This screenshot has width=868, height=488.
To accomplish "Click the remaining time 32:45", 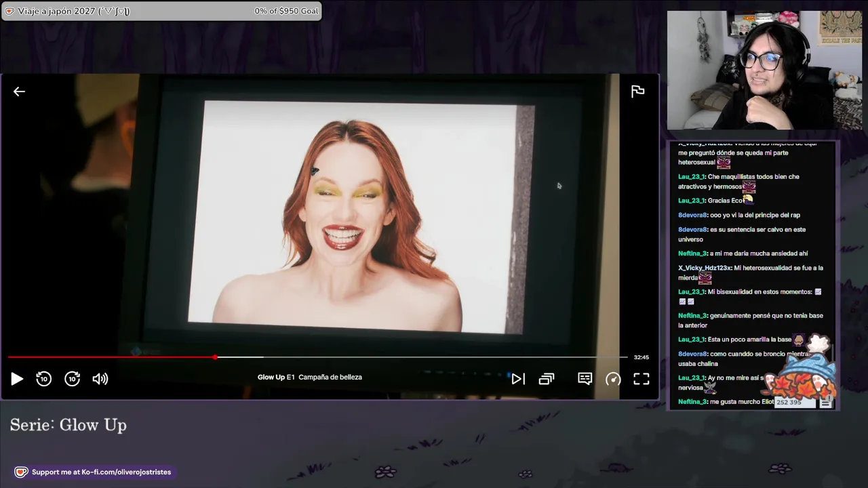I will tap(641, 357).
